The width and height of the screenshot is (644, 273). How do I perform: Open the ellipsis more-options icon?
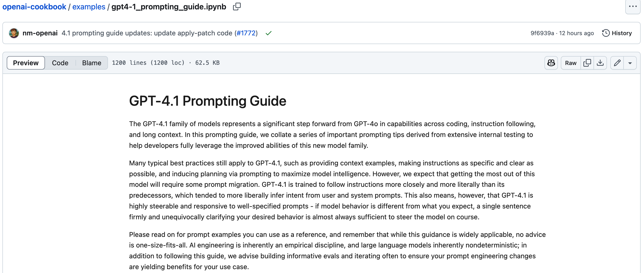633,6
